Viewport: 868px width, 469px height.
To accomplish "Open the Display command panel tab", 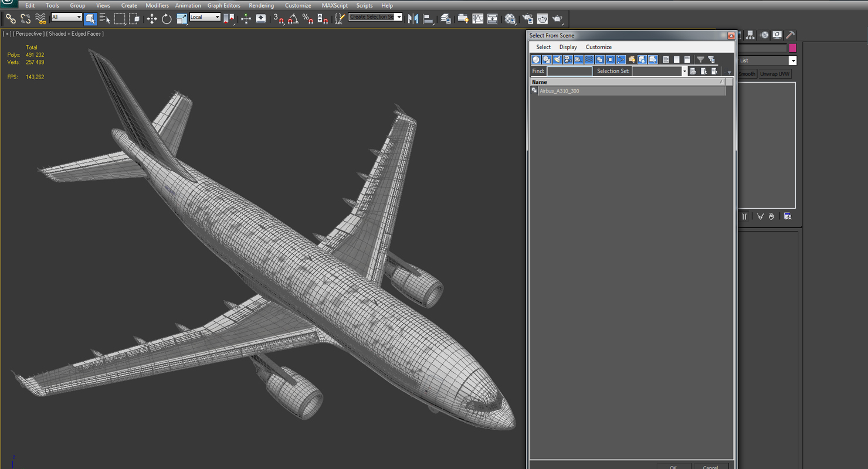I will point(778,35).
